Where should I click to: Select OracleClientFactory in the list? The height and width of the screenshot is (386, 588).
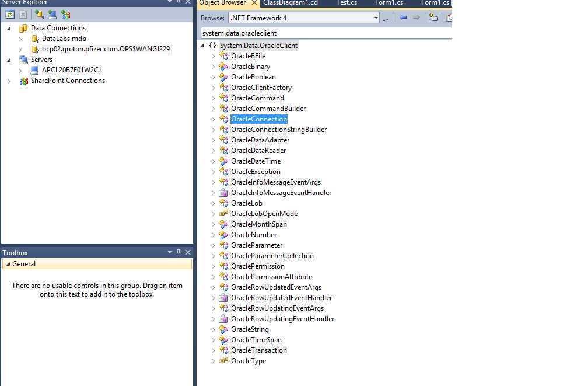pos(261,88)
